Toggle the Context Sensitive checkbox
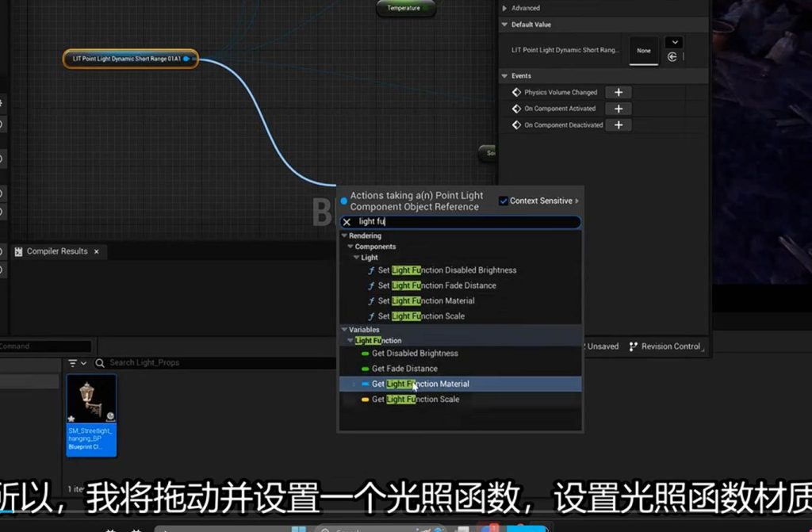The width and height of the screenshot is (812, 532). click(504, 201)
